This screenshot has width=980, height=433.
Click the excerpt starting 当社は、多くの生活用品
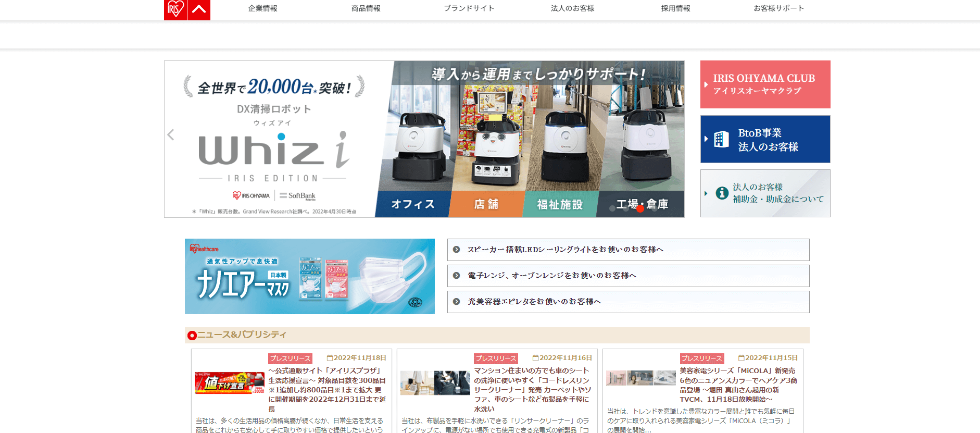[290, 425]
